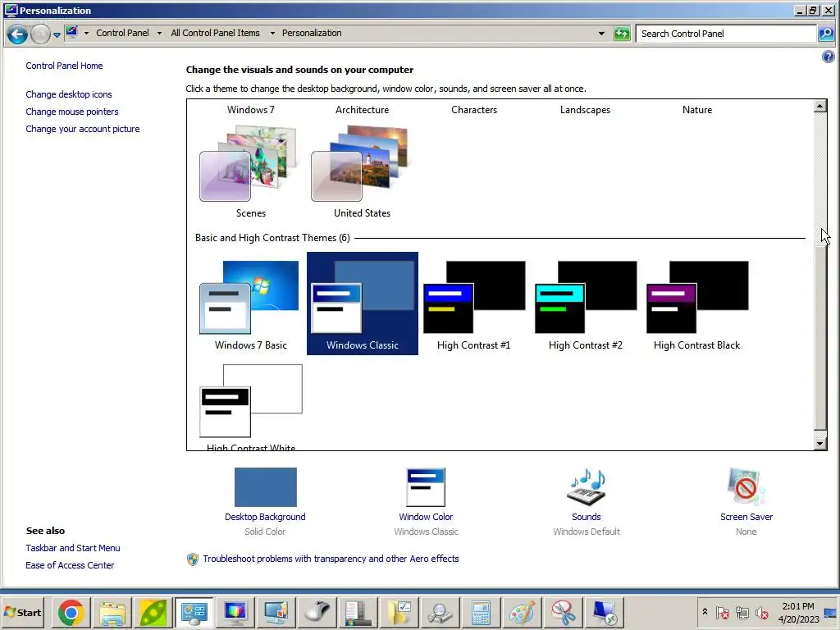Open Taskbar and Start Menu link
The image size is (840, 630).
73,547
